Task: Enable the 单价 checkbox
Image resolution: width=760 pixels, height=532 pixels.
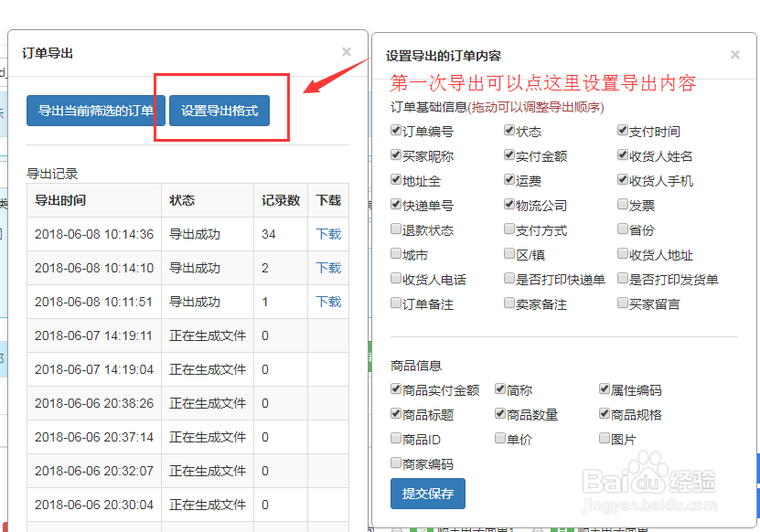Action: click(501, 439)
